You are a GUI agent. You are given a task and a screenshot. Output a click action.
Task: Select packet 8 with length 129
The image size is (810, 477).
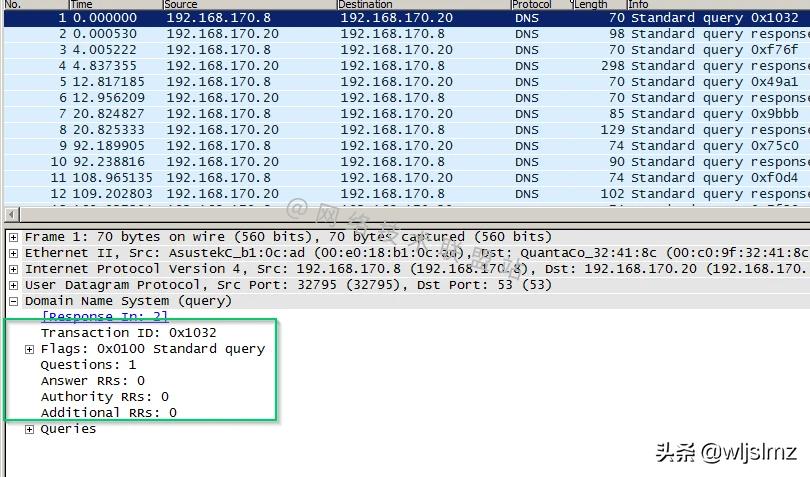pos(407,130)
